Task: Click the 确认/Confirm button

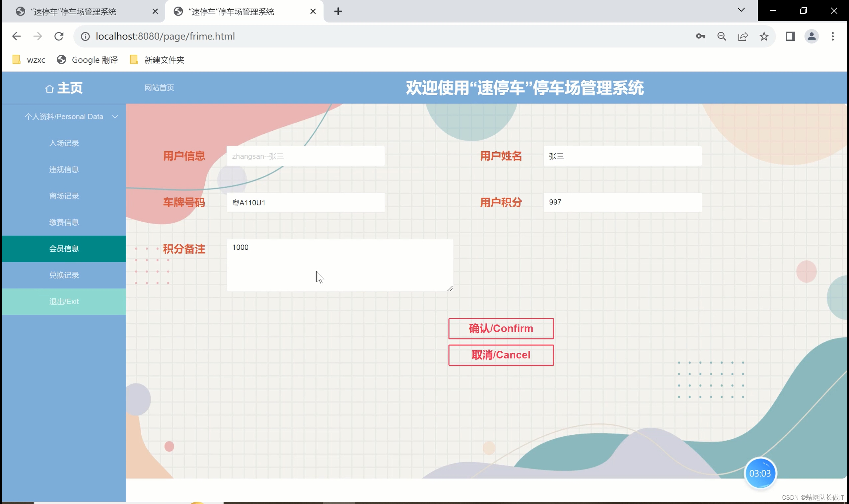Action: 501,328
